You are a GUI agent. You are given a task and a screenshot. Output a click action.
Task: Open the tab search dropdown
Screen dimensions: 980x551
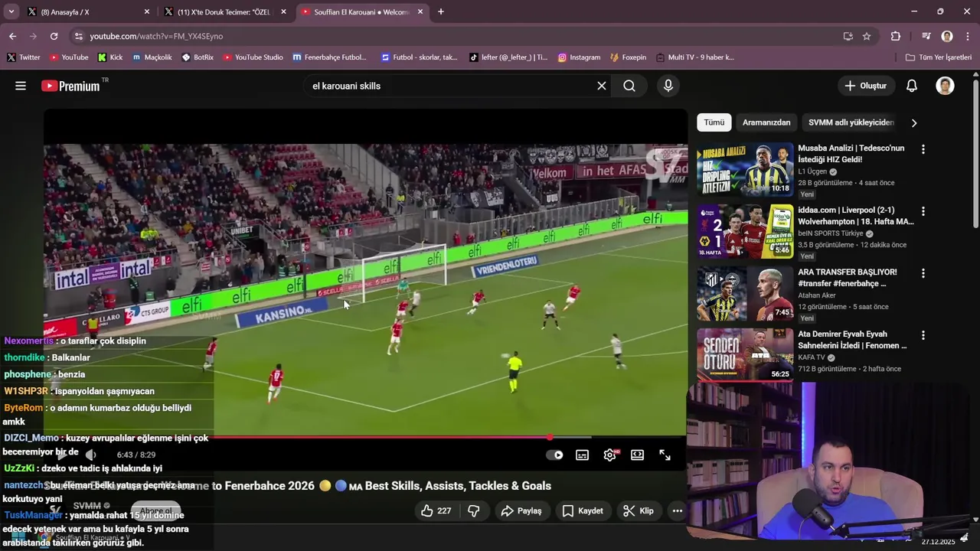pyautogui.click(x=11, y=11)
